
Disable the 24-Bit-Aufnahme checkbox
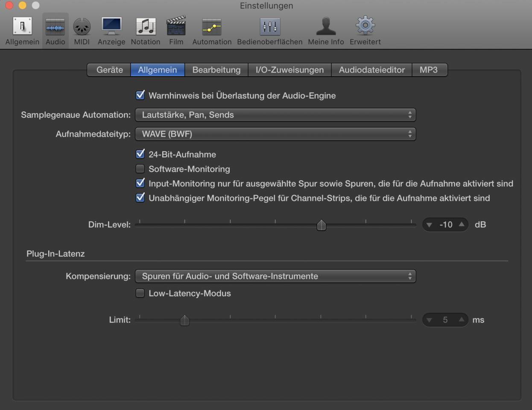(140, 154)
